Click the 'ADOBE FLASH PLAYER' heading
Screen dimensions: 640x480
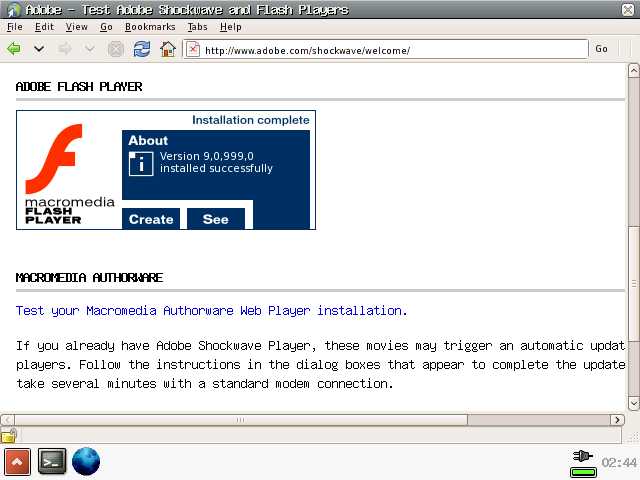(x=79, y=87)
